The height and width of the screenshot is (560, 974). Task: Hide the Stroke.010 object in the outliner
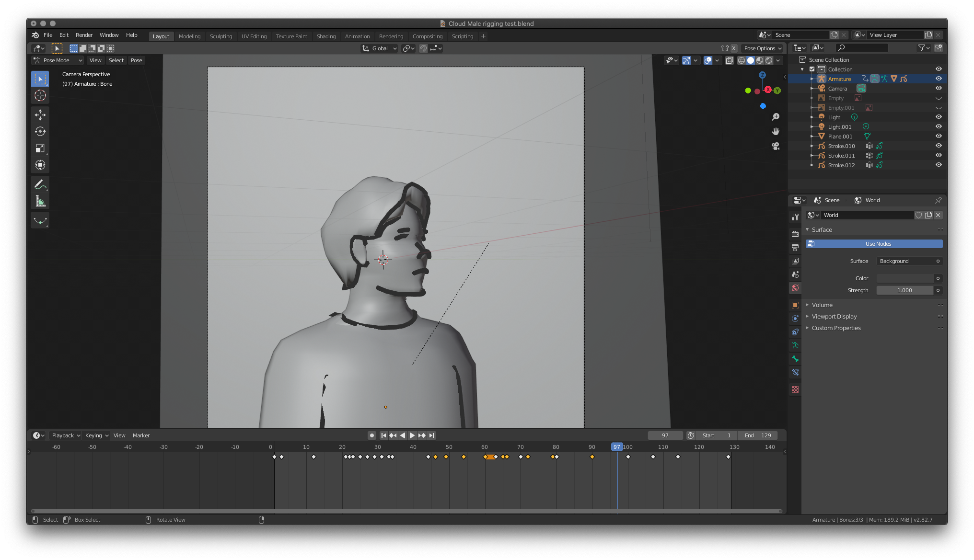939,146
